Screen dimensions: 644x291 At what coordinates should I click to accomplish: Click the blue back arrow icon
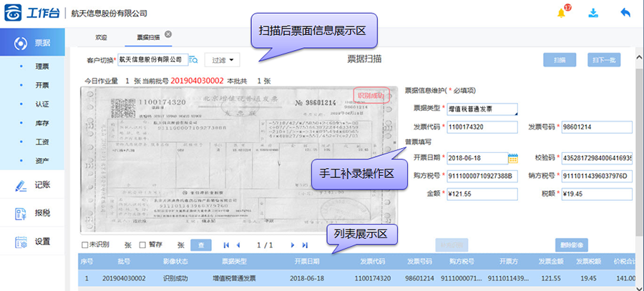click(625, 13)
